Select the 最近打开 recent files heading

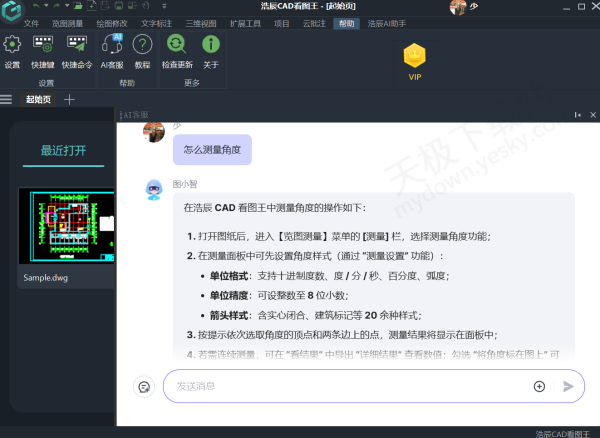(x=63, y=151)
